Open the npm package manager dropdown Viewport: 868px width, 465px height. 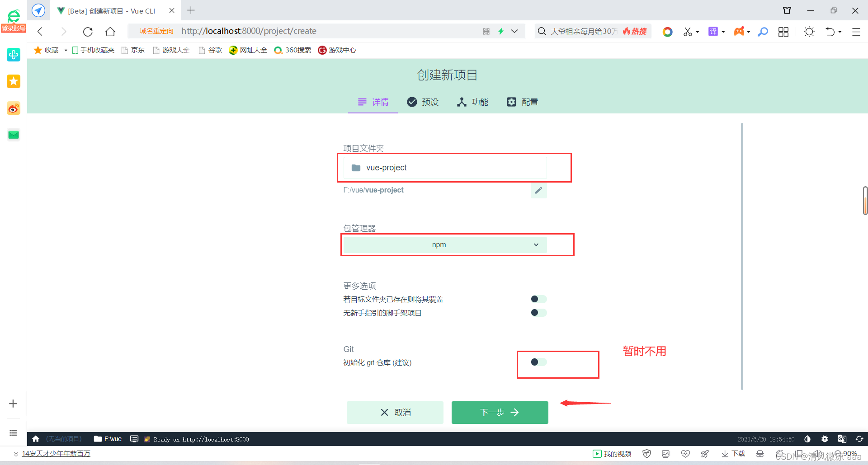(445, 244)
